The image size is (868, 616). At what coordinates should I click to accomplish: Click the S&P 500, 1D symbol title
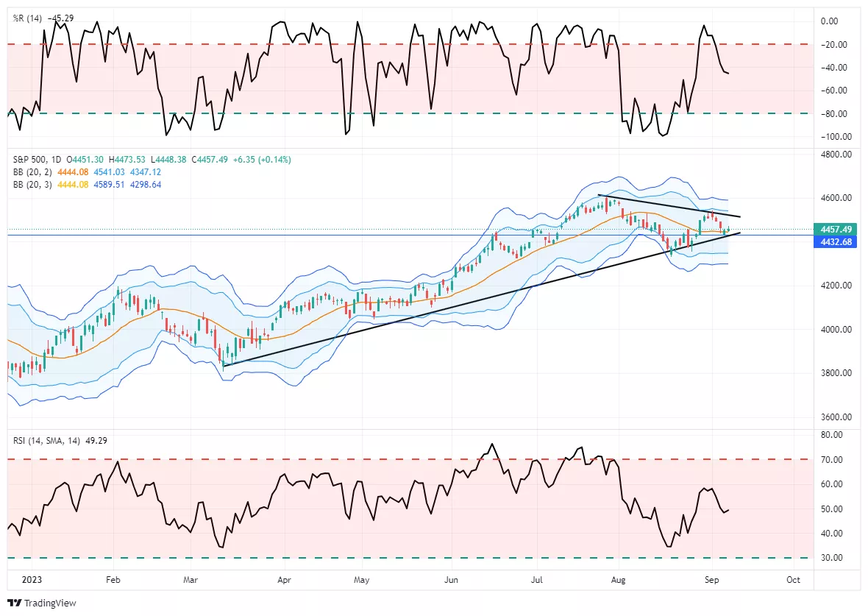coord(37,160)
